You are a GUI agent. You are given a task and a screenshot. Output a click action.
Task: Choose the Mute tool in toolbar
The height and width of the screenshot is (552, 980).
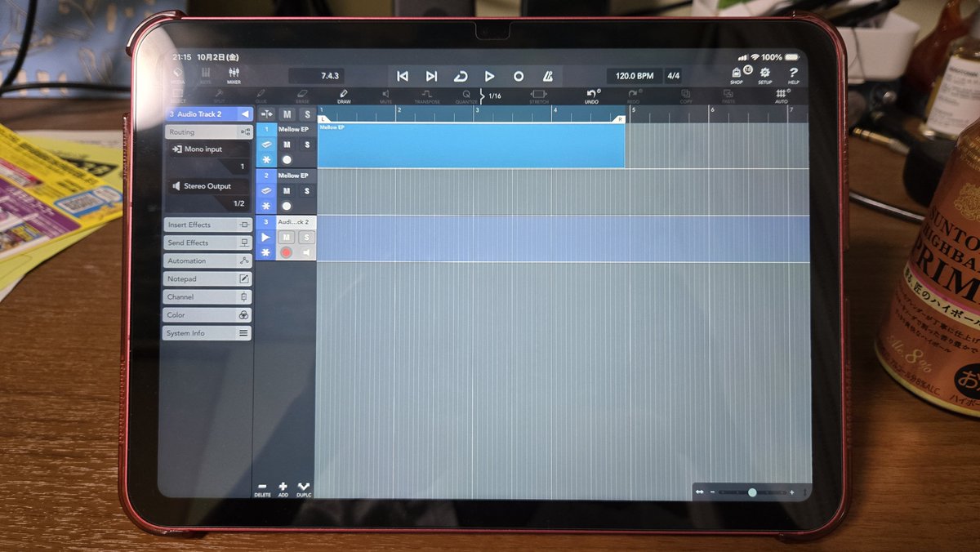point(385,96)
